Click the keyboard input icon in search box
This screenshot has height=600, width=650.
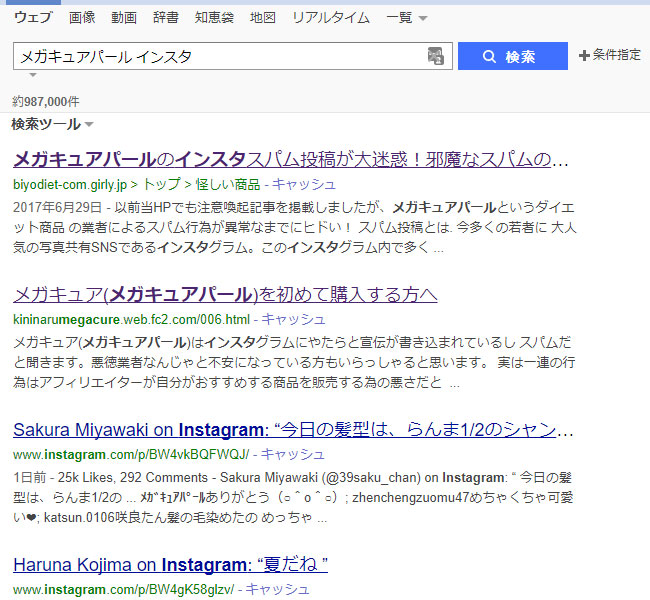tap(436, 56)
